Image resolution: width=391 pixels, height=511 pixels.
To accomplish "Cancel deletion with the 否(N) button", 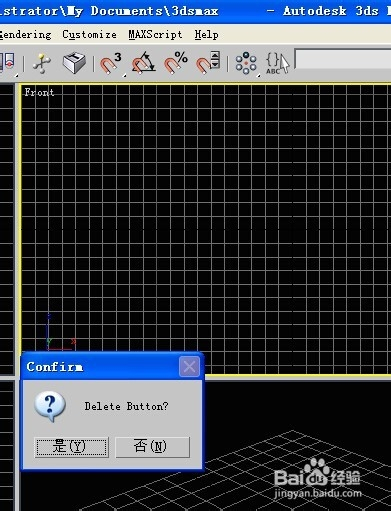I will [152, 447].
